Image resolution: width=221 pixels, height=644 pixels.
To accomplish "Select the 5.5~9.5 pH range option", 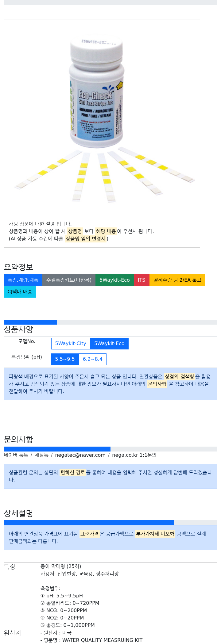I will (x=65, y=359).
